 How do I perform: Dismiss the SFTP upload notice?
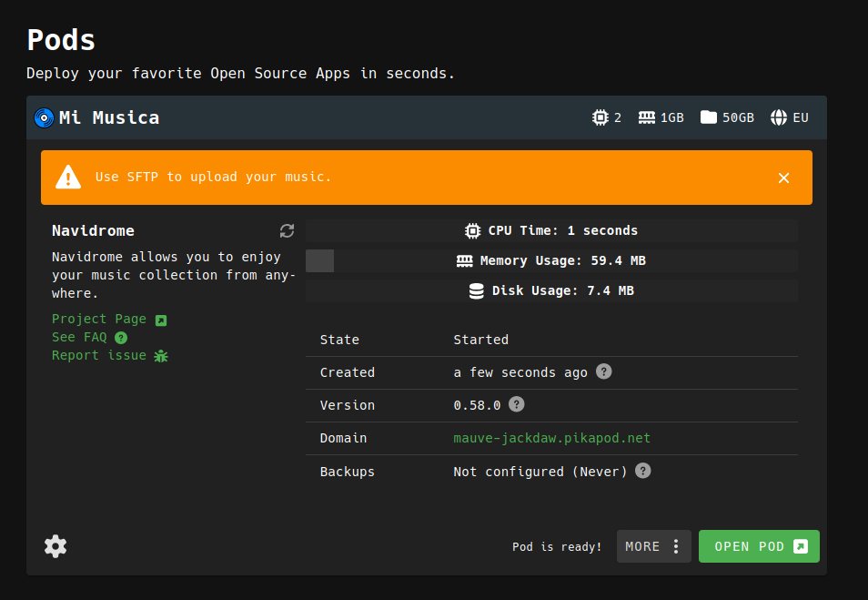783,178
